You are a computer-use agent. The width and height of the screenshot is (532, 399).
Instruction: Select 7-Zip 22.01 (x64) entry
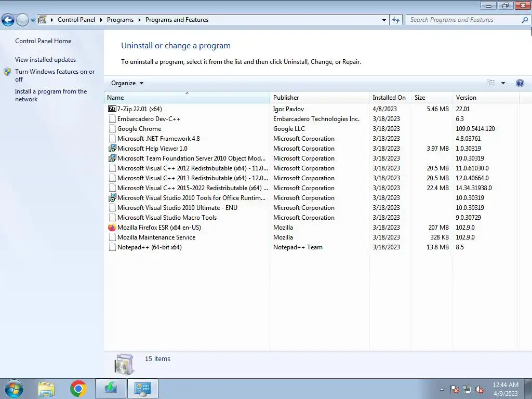click(139, 109)
